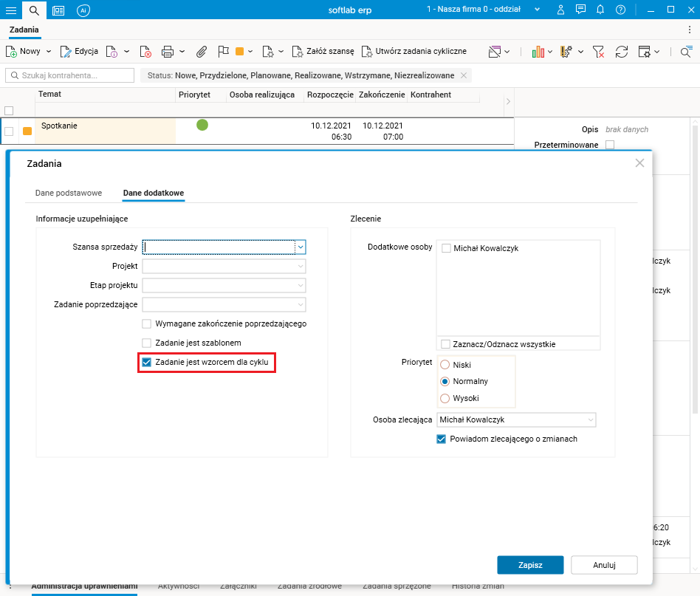Click document info preview icon
The image size is (700, 596).
pos(111,52)
